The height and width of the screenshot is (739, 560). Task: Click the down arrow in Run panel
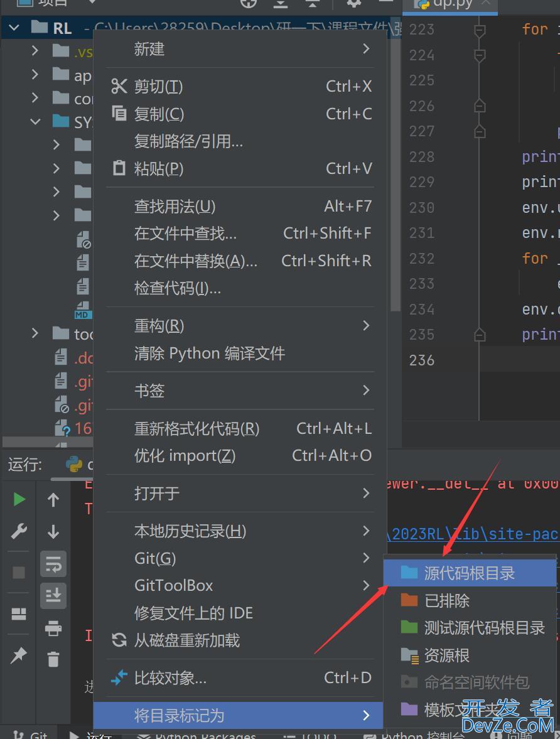pos(53,532)
